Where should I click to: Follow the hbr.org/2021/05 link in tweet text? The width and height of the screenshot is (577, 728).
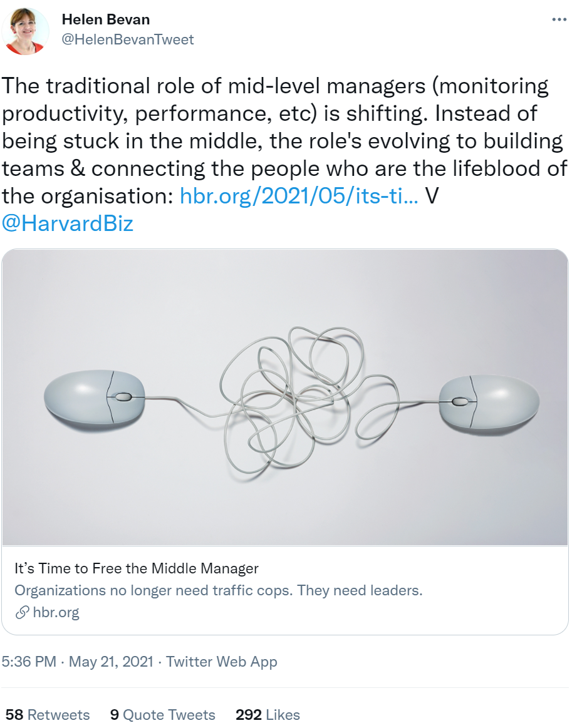(299, 196)
